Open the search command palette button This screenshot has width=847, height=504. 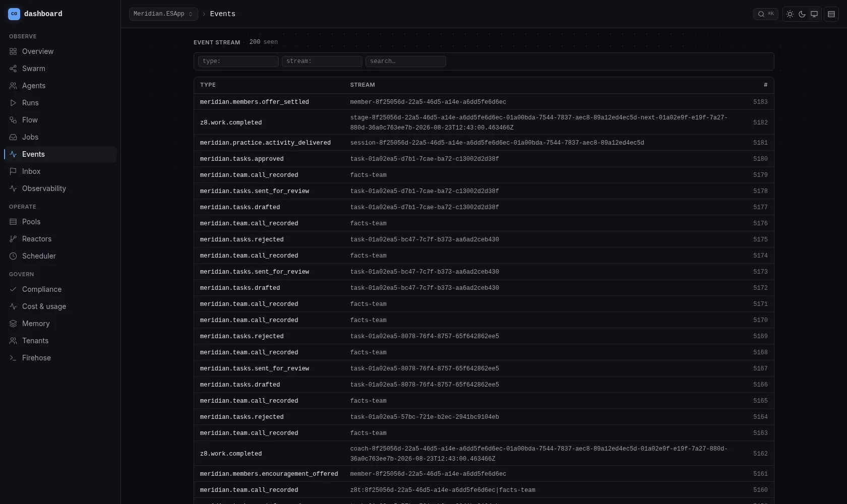pyautogui.click(x=766, y=14)
